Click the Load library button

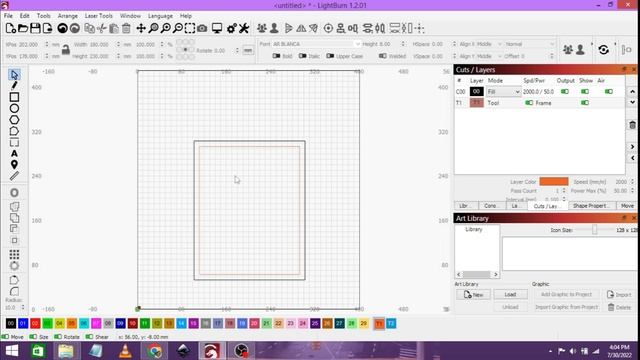[510, 294]
